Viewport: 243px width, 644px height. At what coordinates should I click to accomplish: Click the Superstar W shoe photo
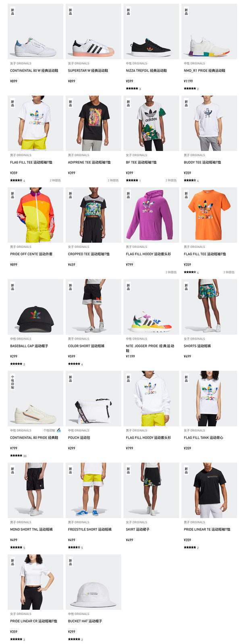tap(93, 32)
